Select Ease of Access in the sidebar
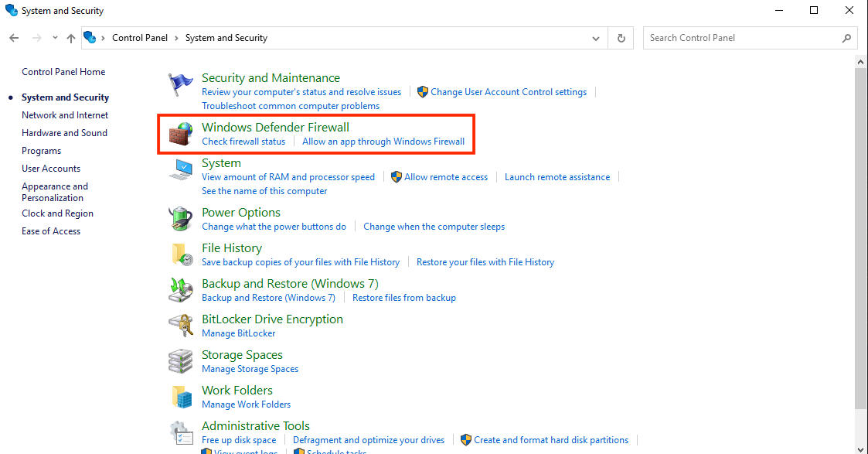This screenshot has height=454, width=868. [51, 231]
